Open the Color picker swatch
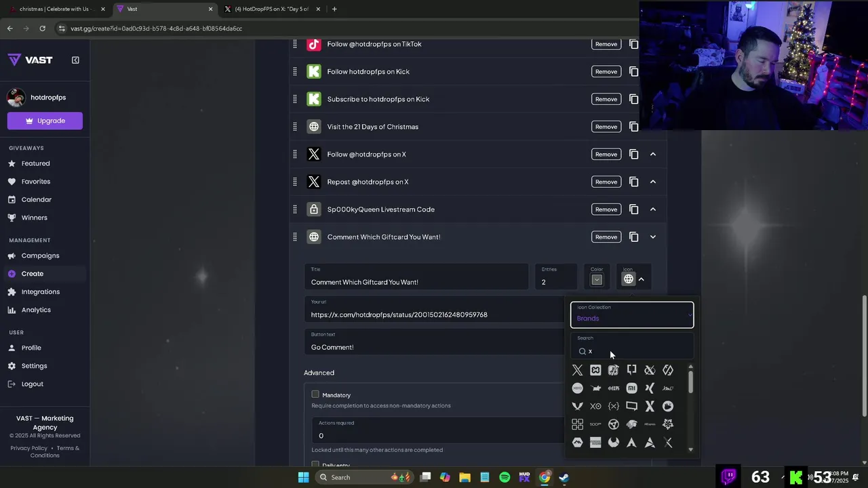Image resolution: width=868 pixels, height=488 pixels. (597, 279)
